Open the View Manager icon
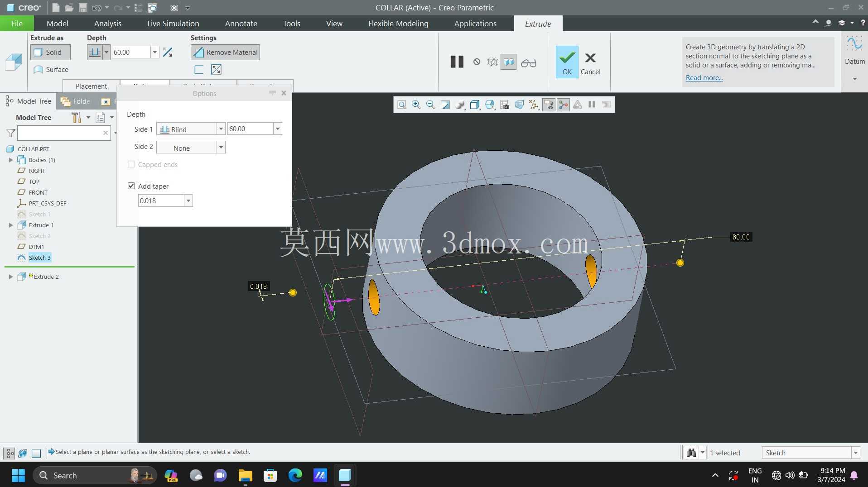 click(504, 105)
